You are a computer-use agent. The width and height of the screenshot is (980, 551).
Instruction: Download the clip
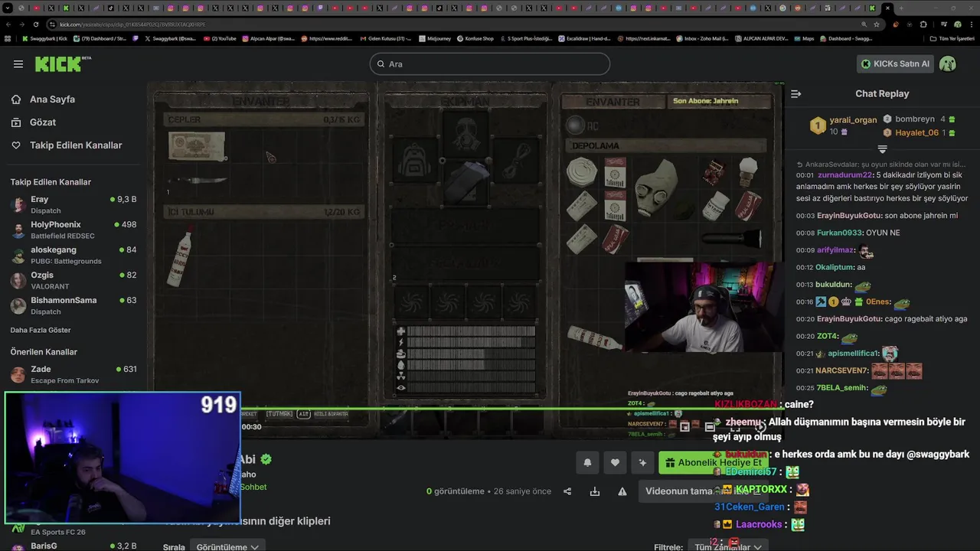pyautogui.click(x=595, y=491)
